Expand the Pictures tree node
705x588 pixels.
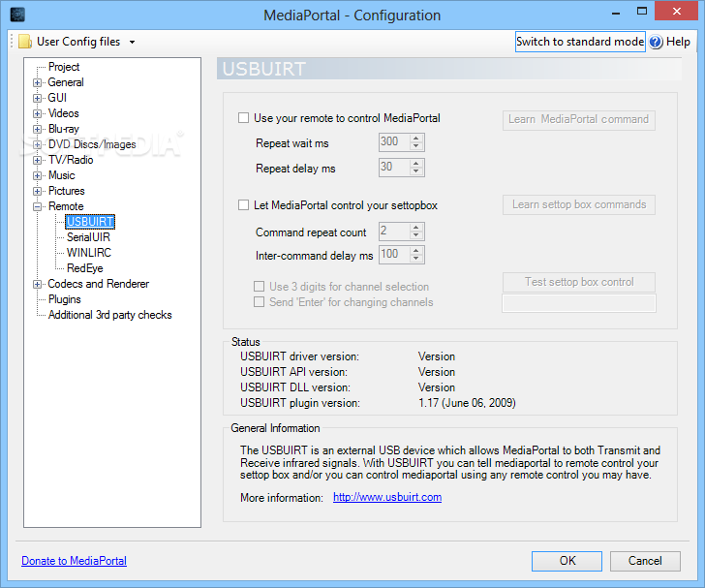click(38, 191)
